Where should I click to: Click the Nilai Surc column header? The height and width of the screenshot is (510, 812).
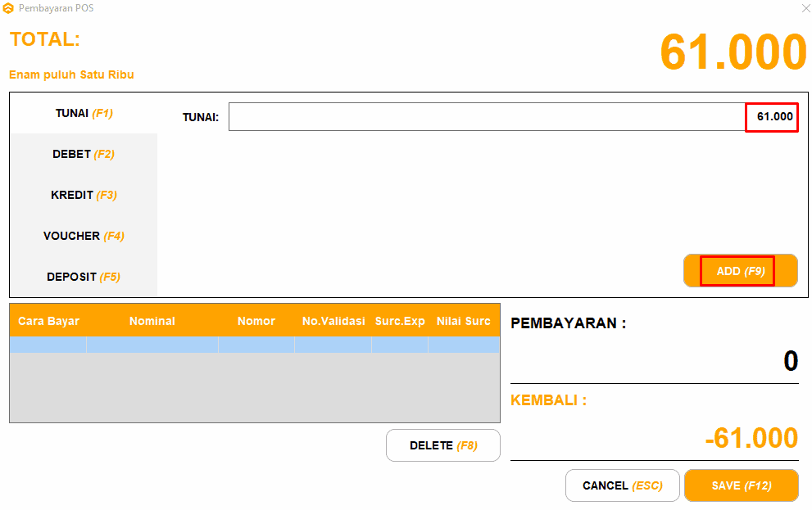point(464,321)
